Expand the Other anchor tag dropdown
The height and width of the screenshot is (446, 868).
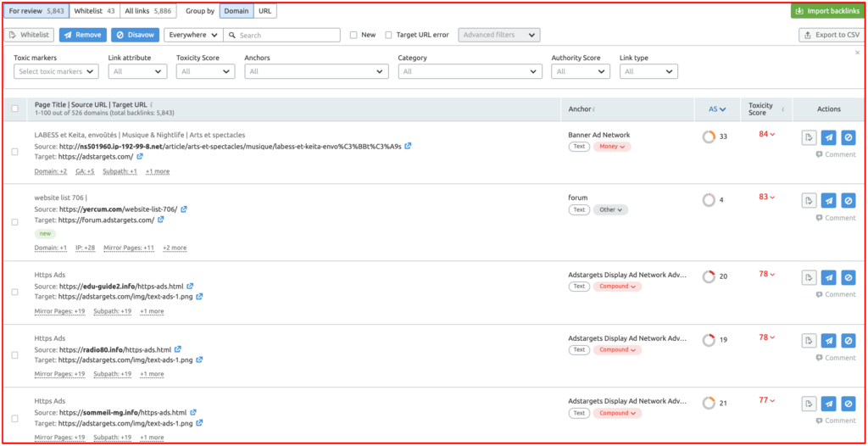click(x=610, y=210)
